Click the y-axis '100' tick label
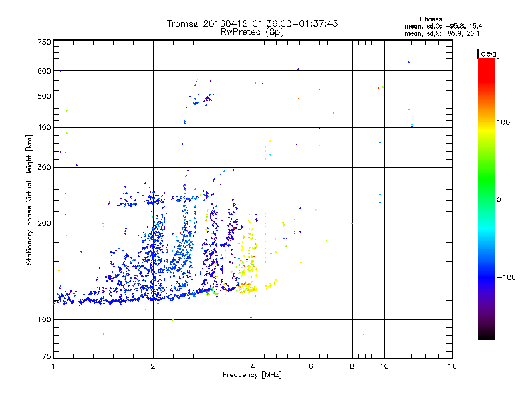The width and height of the screenshot is (532, 399). 44,319
